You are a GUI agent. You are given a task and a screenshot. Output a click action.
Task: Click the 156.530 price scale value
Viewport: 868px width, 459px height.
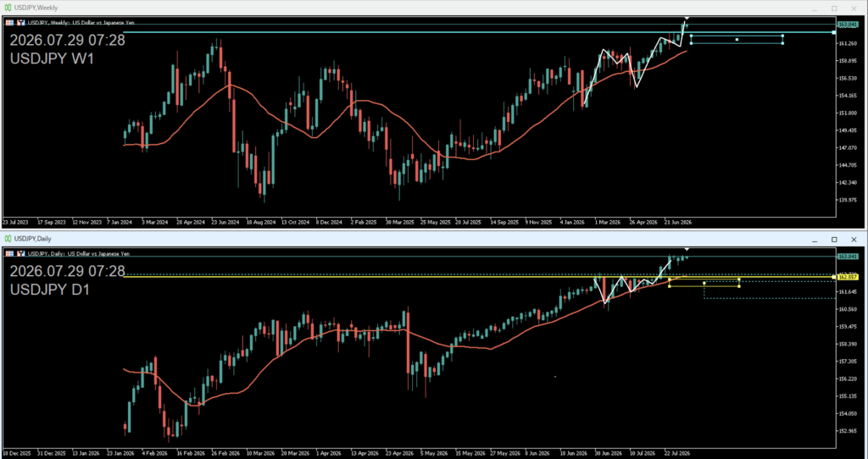847,78
